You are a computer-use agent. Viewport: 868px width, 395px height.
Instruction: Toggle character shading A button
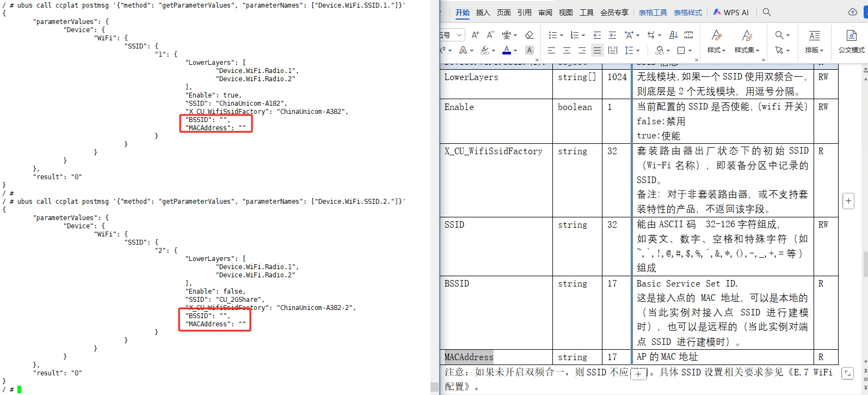point(529,50)
